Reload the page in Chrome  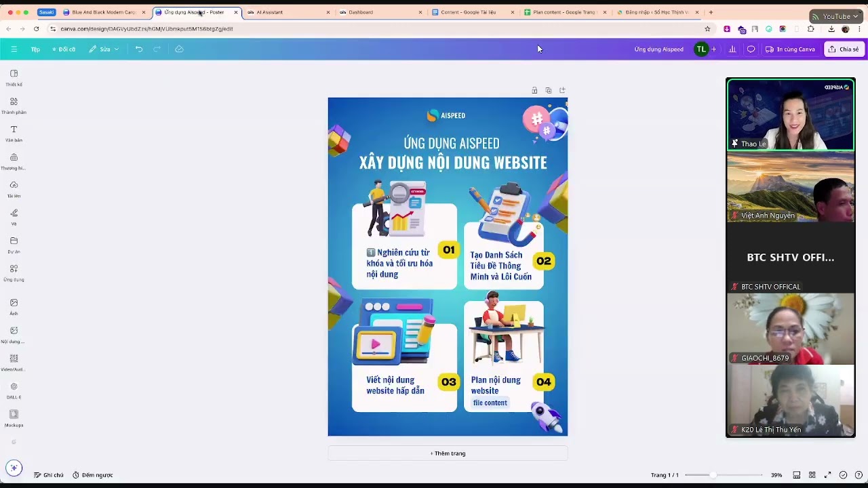(36, 29)
